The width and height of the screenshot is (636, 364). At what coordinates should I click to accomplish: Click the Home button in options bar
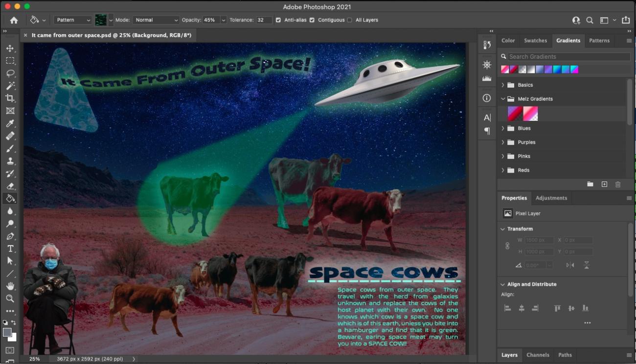[x=14, y=20]
